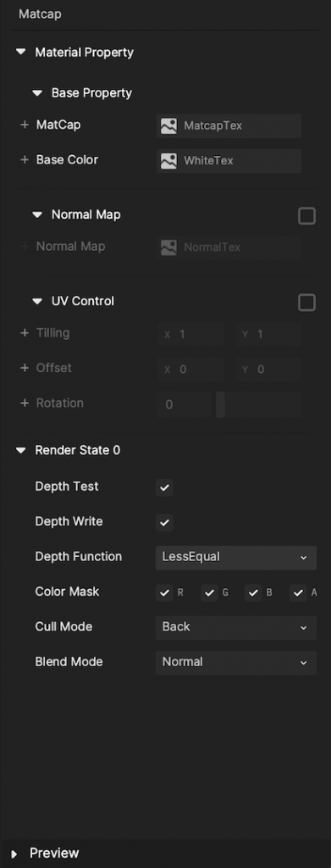Click the WhiteTex texture image icon
This screenshot has height=868, width=331.
pyautogui.click(x=168, y=161)
